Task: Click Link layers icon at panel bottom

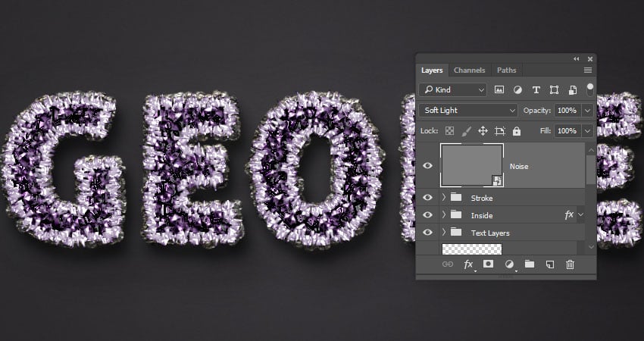Action: pos(448,264)
